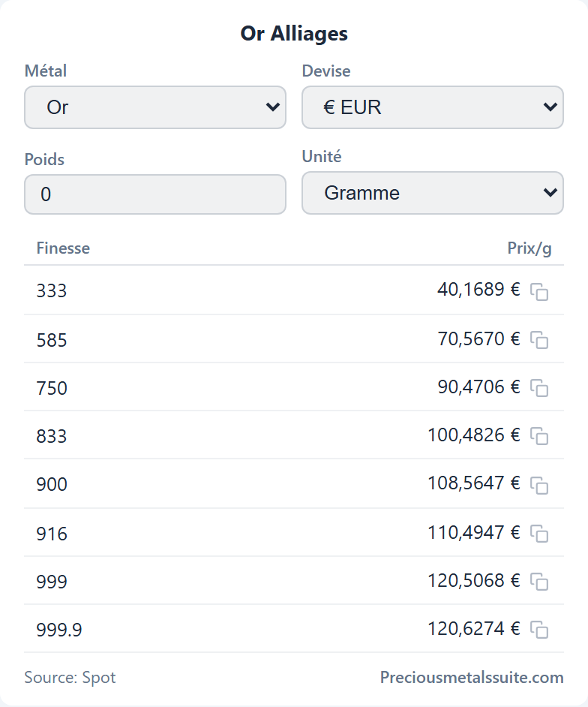This screenshot has width=588, height=707.
Task: Open the Unité dropdown showing Gramme
Action: click(x=433, y=193)
